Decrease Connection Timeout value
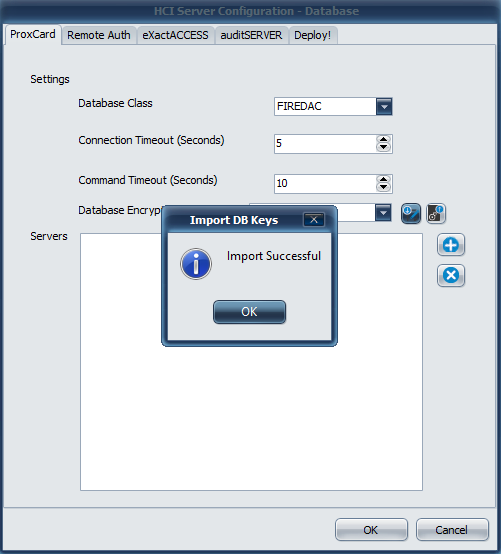Viewport: 501px width, 554px height. (383, 147)
